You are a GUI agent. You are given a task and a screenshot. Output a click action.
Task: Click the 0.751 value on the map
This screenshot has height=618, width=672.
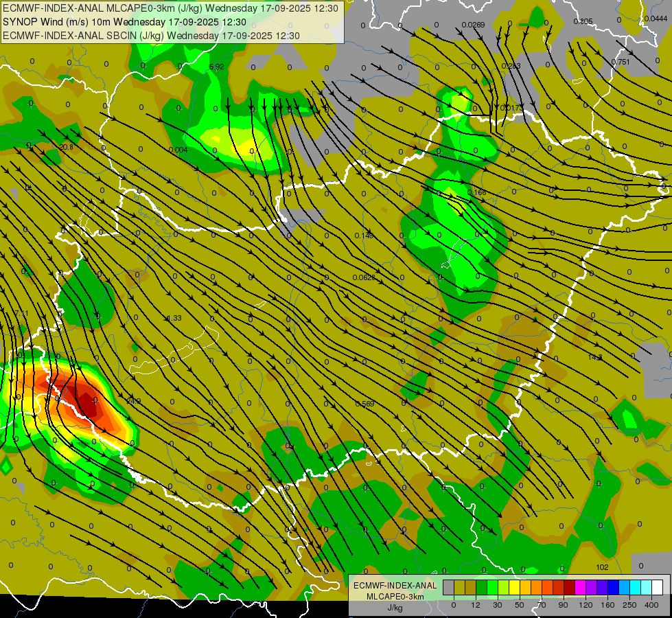point(620,62)
